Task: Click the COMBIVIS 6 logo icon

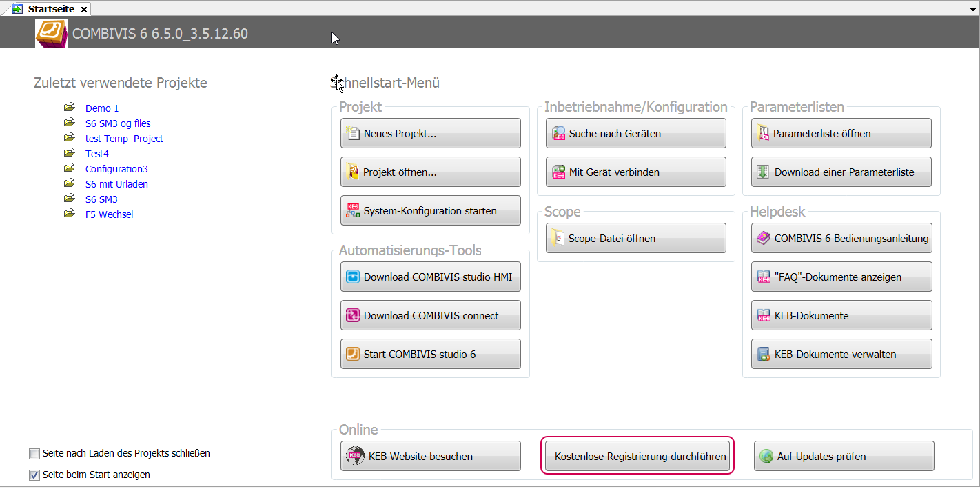Action: pyautogui.click(x=52, y=33)
